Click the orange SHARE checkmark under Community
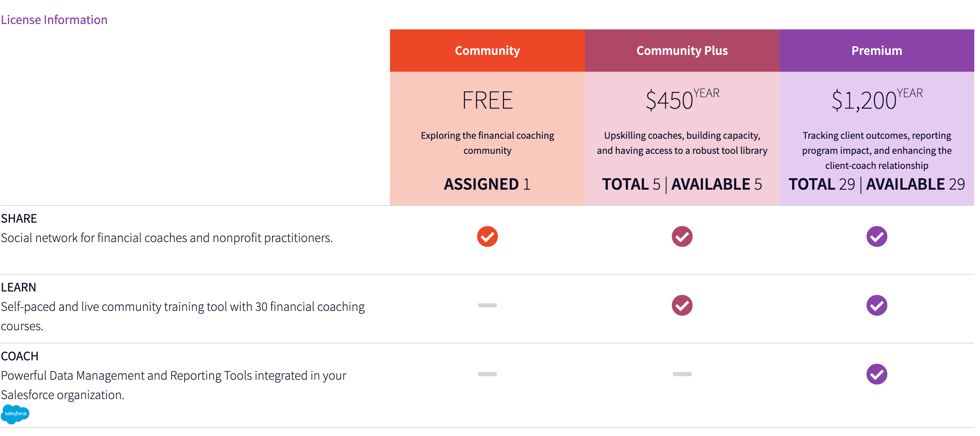 point(487,237)
